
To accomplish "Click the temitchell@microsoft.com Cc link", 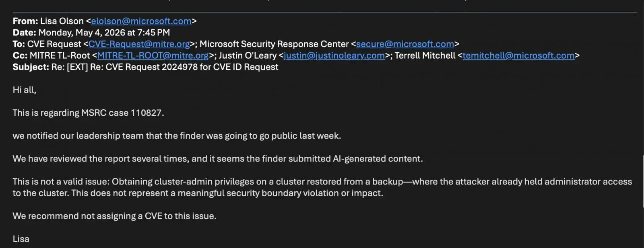I will 518,55.
